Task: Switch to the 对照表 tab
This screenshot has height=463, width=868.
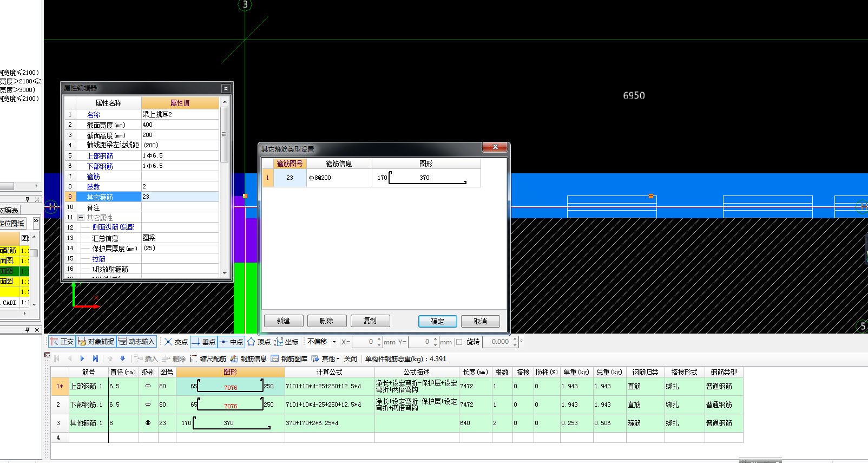Action: click(9, 210)
